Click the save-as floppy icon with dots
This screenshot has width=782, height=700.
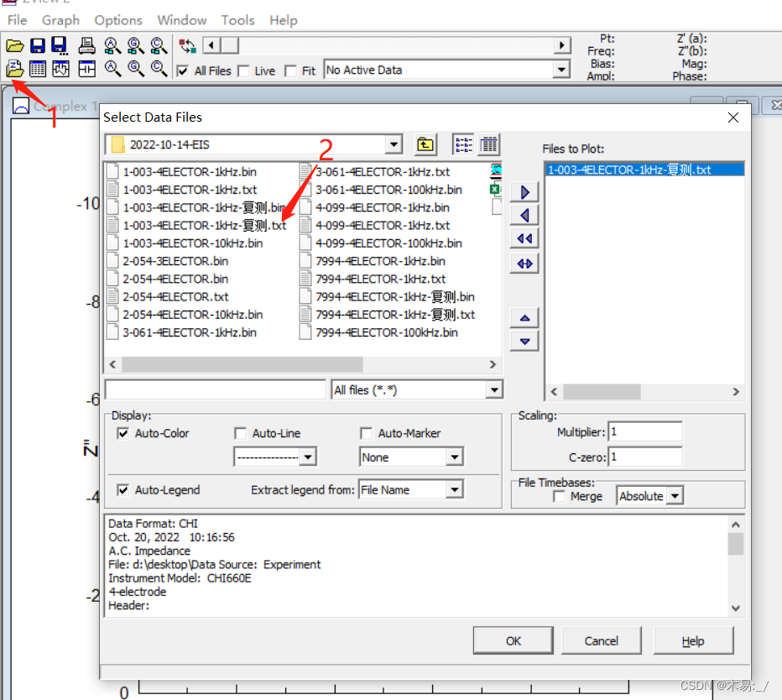(60, 46)
